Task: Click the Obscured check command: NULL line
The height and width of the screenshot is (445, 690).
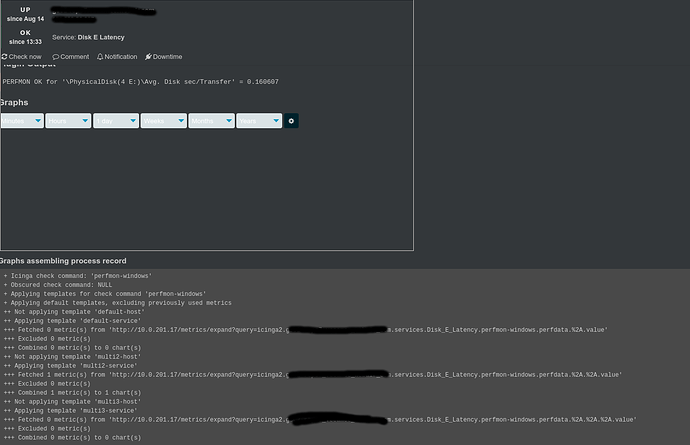Action: 58,285
